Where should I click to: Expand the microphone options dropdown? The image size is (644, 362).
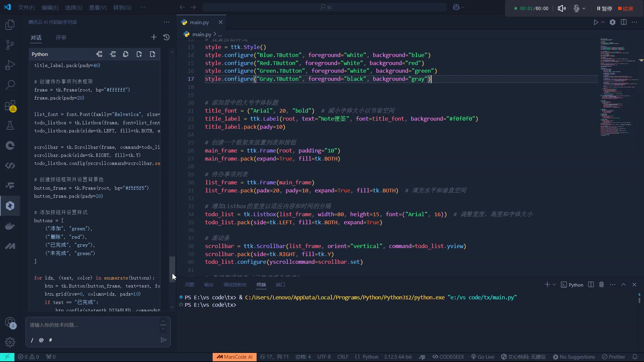coord(584,8)
